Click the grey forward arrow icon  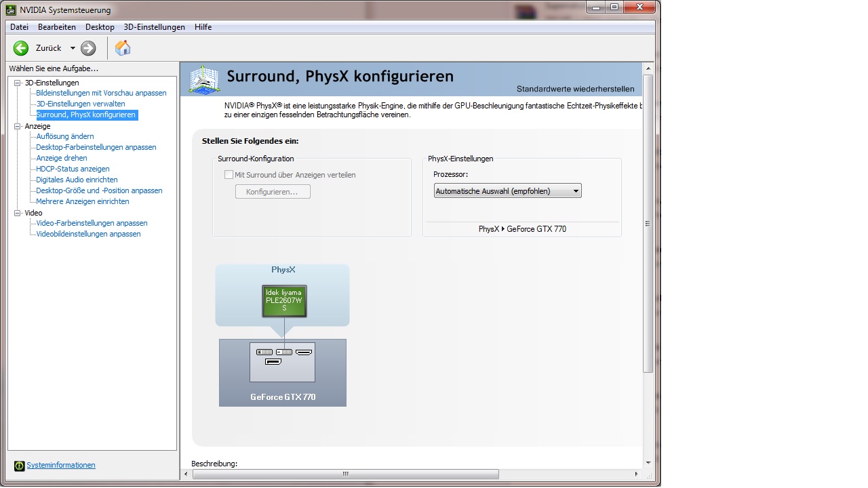[x=88, y=48]
